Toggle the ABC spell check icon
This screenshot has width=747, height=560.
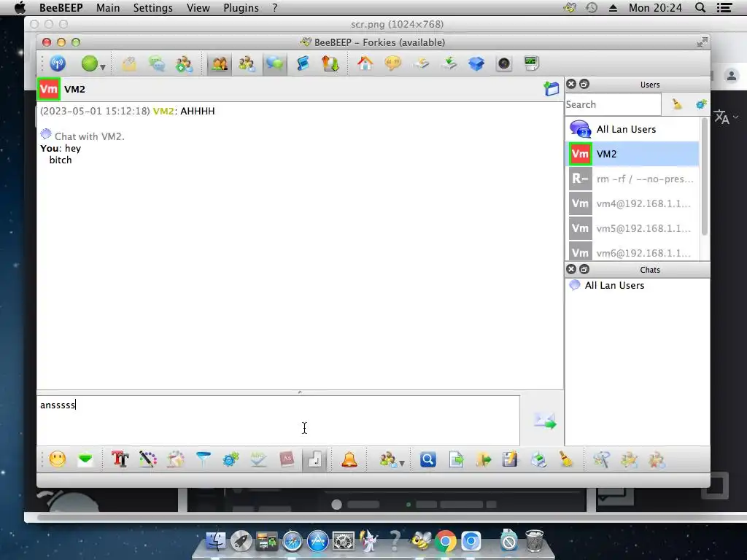(x=258, y=459)
